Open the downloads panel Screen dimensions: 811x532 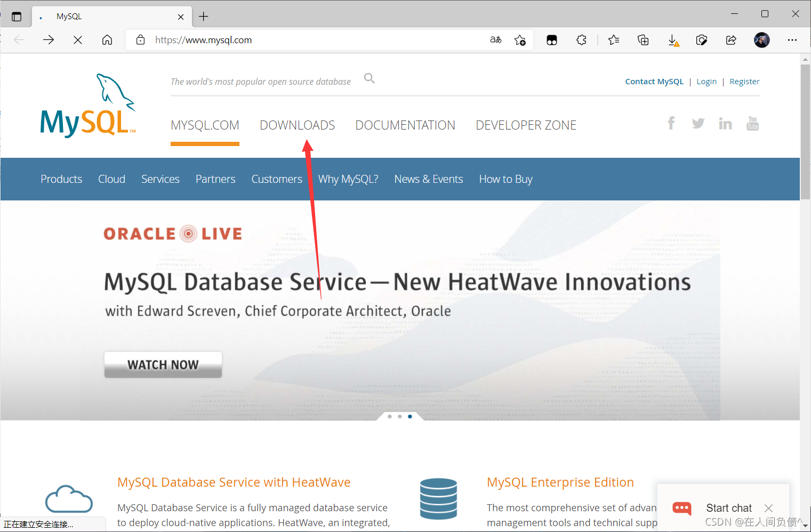tap(673, 40)
